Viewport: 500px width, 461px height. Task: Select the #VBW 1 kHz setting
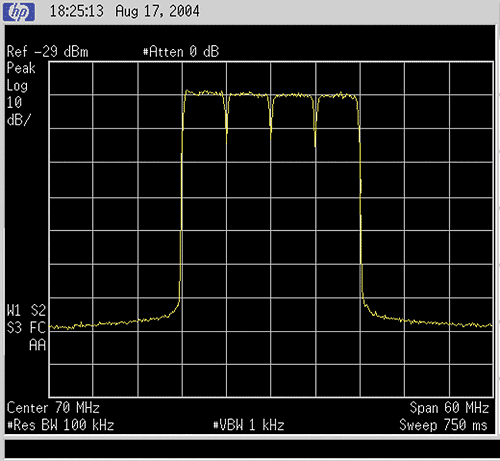(x=249, y=425)
